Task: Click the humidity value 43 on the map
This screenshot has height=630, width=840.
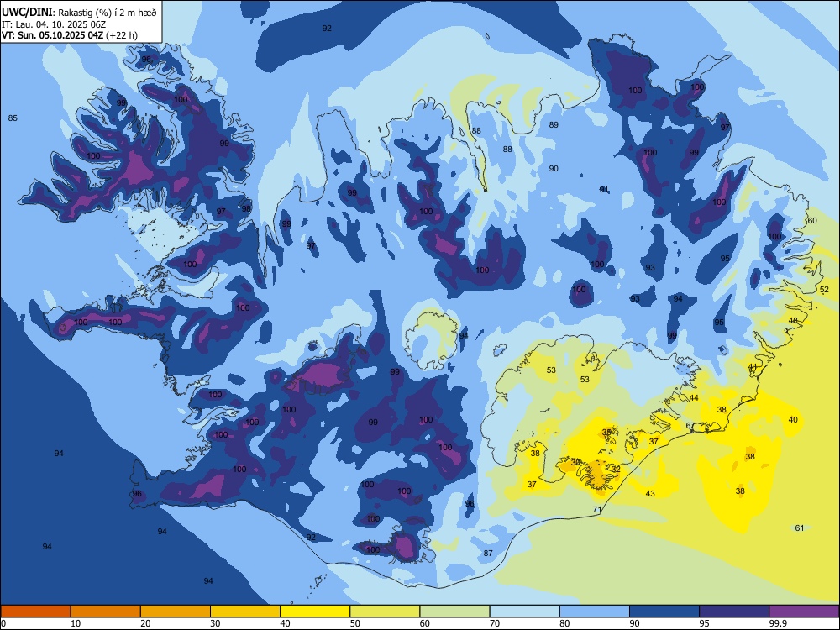Action: click(650, 493)
